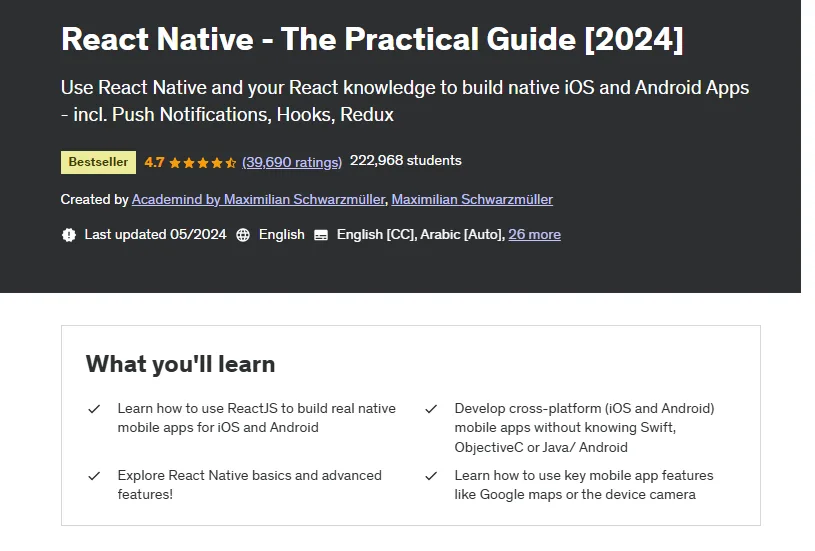This screenshot has height=551, width=815.
Task: Click the text ObjectiveC or Java/ Android
Action: pos(541,447)
